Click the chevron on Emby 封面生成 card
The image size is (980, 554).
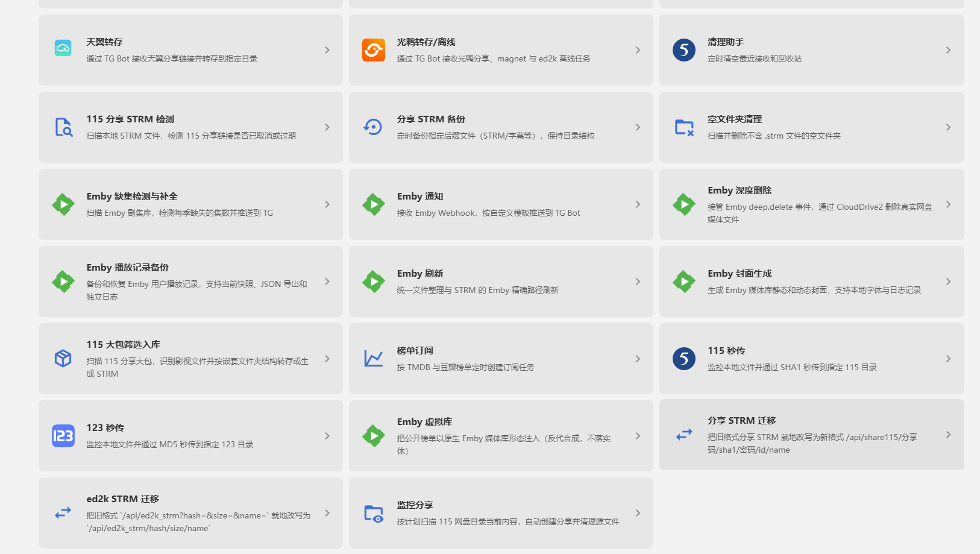pos(948,282)
